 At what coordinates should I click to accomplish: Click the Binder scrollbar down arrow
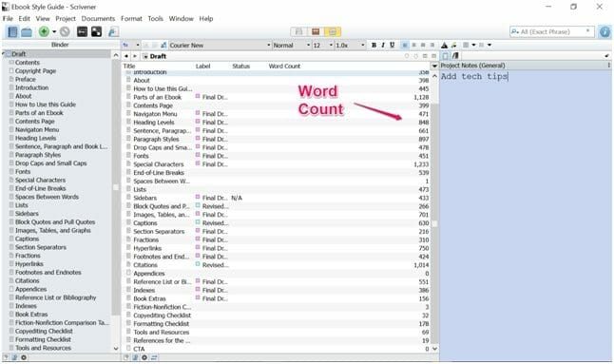click(116, 349)
